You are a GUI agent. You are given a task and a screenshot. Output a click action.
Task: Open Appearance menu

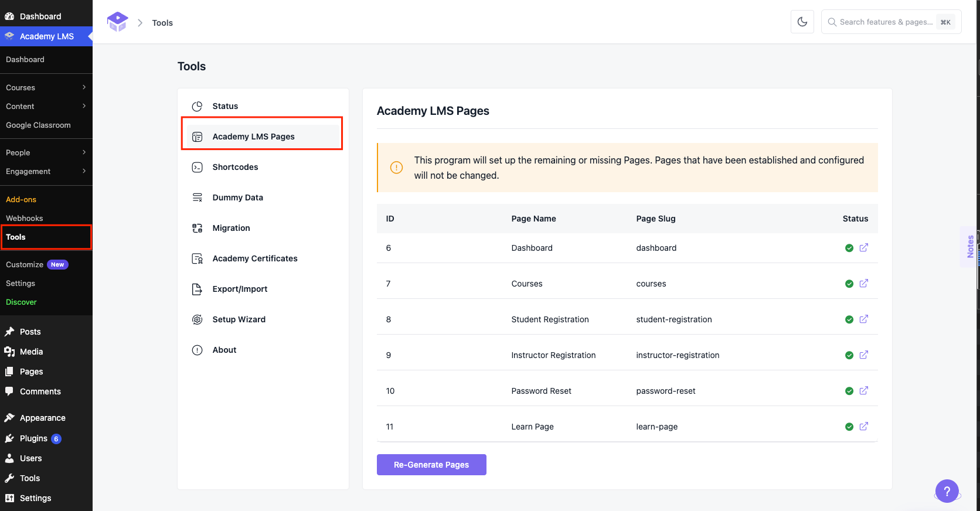pos(46,418)
